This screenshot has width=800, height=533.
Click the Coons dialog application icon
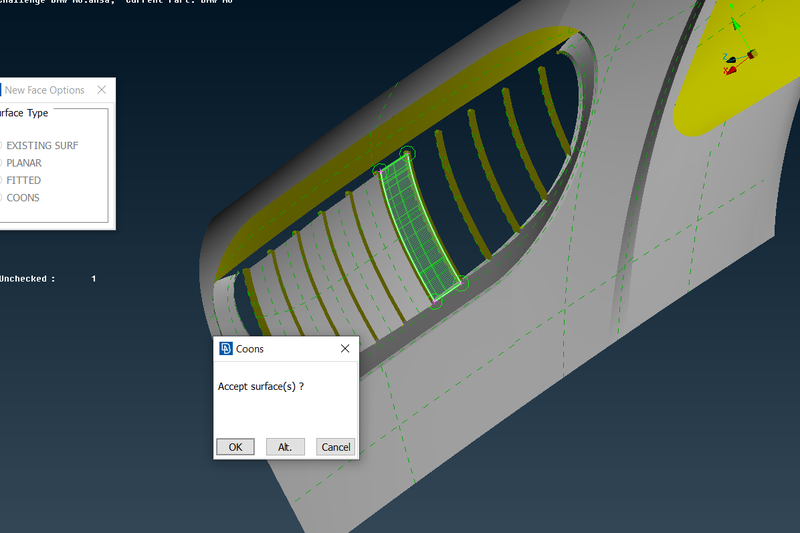point(226,348)
